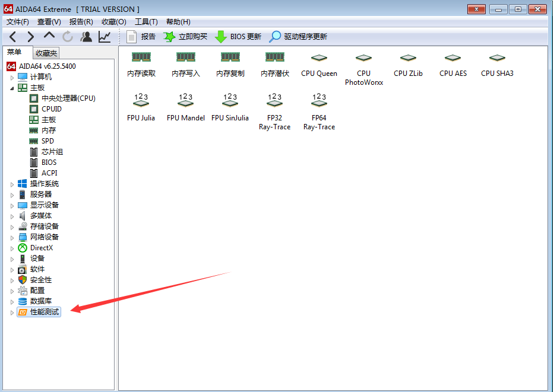Open the 工具(T) menu
The width and height of the screenshot is (554, 392).
[146, 22]
